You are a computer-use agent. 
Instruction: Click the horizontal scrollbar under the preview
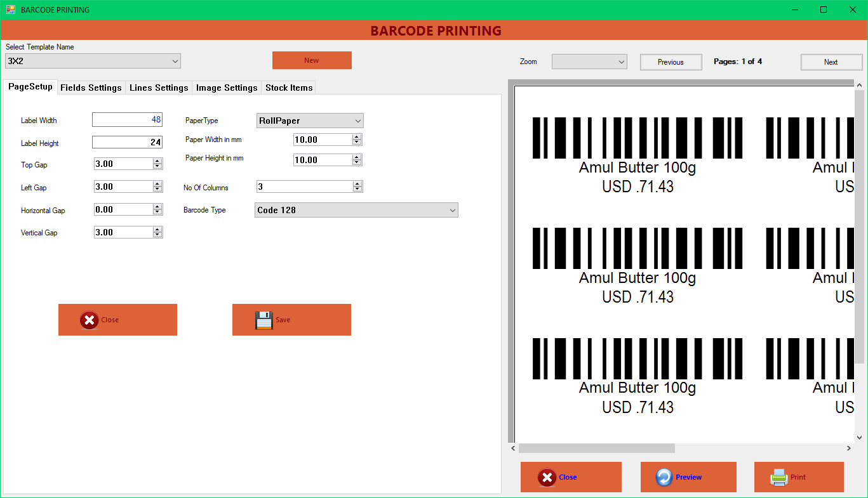[x=597, y=449]
